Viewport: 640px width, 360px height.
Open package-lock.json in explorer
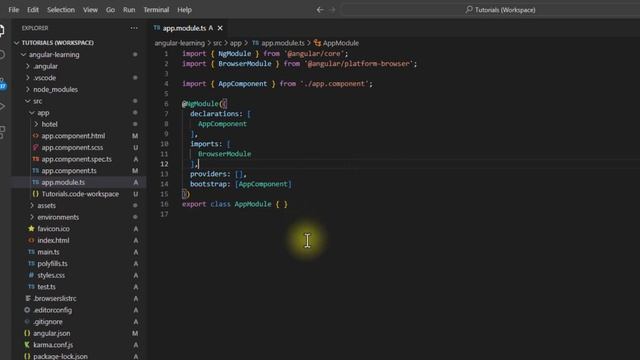[x=60, y=356]
